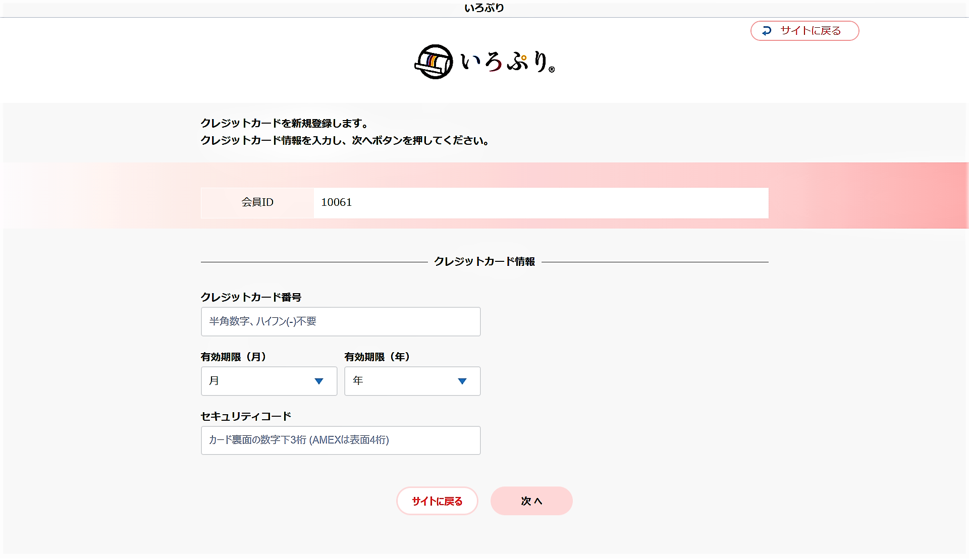The height and width of the screenshot is (560, 969).
Task: Click the 次へボタンを押してください instruction line
Action: point(345,140)
